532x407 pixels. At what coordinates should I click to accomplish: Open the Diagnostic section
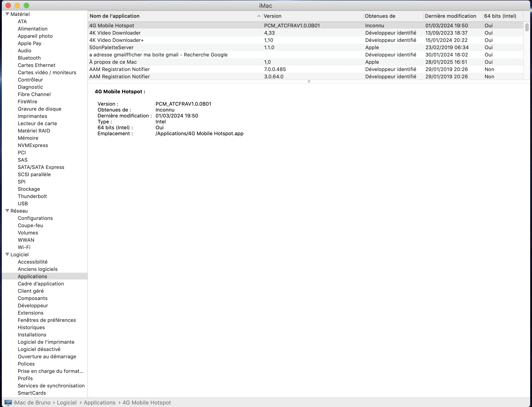coord(30,87)
